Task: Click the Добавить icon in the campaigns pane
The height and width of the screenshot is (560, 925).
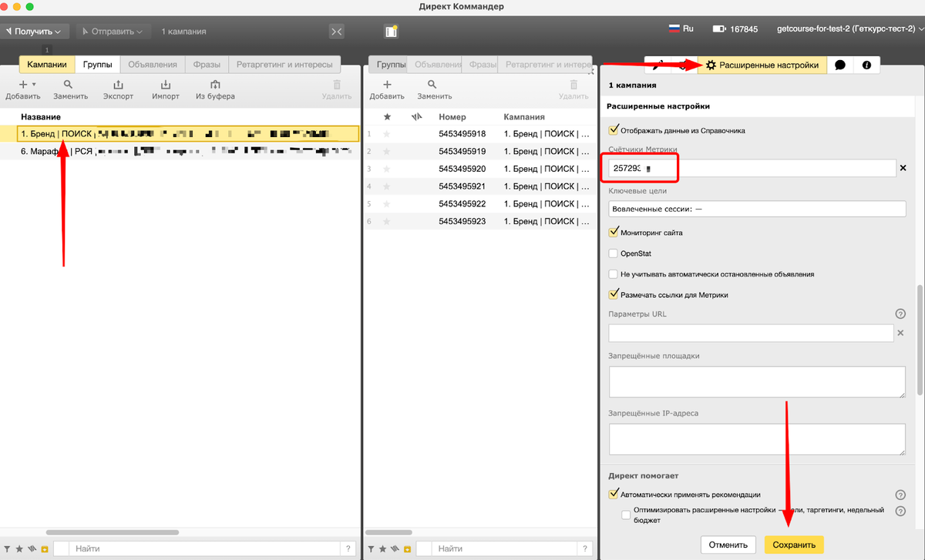Action: coord(24,84)
